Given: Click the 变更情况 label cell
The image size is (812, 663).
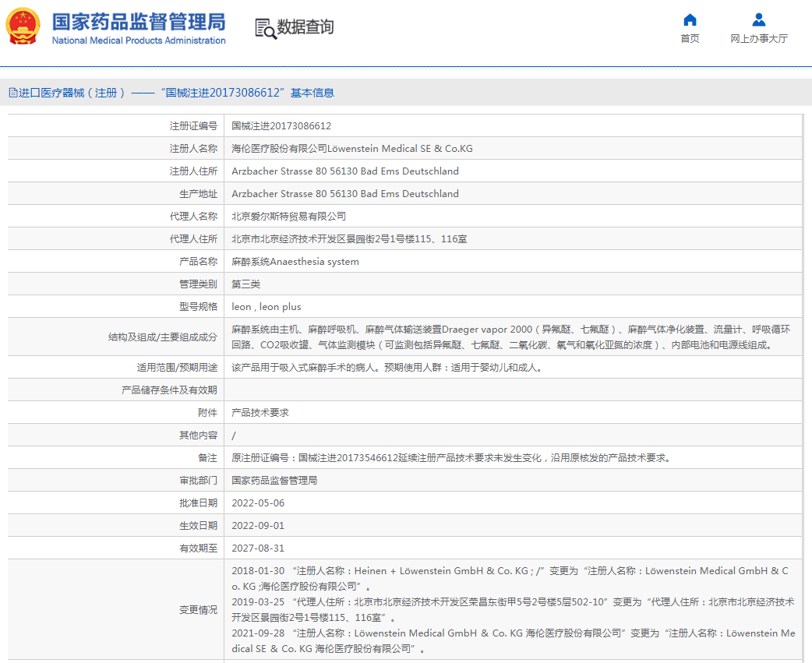Looking at the screenshot, I should click(x=116, y=610).
